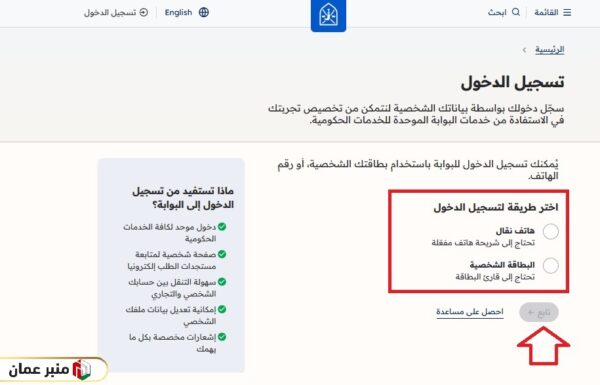Screen dimensions: 600x385
Task: Click the تحتاج إلى شريحة هاتف مفعّلة text
Action: (483, 243)
